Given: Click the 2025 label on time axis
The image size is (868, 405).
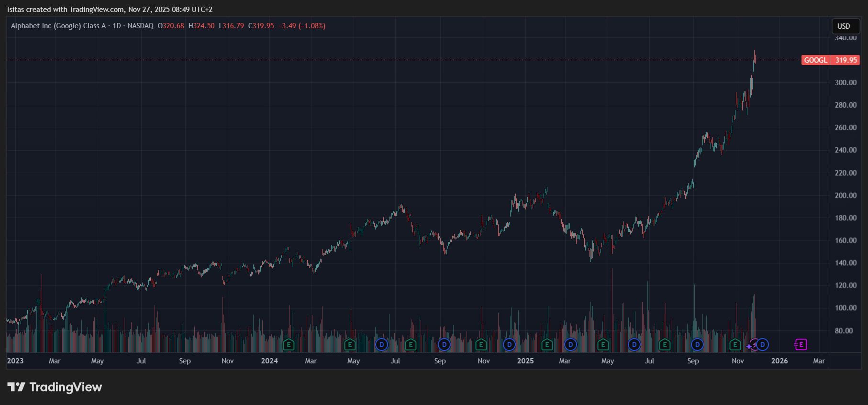Looking at the screenshot, I should (525, 361).
